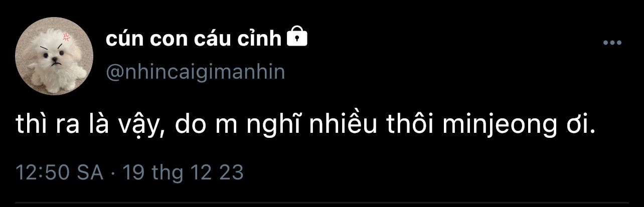The width and height of the screenshot is (644, 207).
Task: Select the date 19 thg 12 23
Action: 183,172
